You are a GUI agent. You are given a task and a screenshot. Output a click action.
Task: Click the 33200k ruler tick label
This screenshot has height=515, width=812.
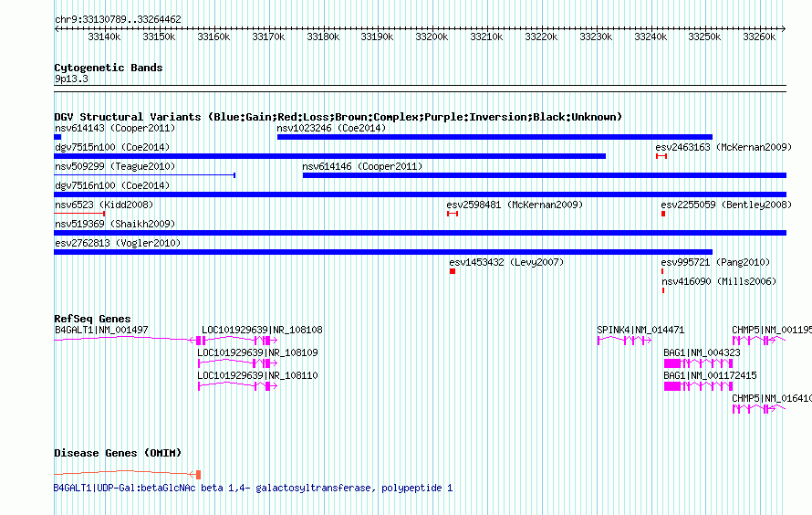pyautogui.click(x=432, y=37)
